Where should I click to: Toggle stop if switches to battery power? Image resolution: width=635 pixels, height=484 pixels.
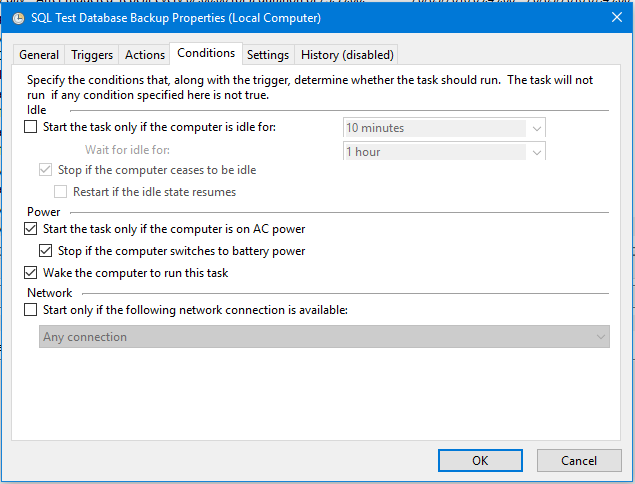tap(45, 251)
